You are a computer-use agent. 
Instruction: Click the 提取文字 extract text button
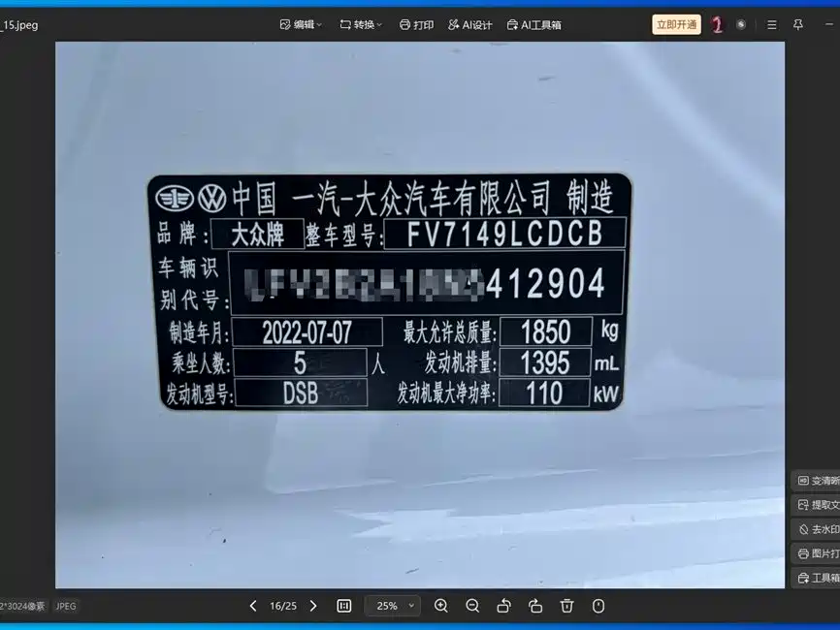tap(817, 505)
